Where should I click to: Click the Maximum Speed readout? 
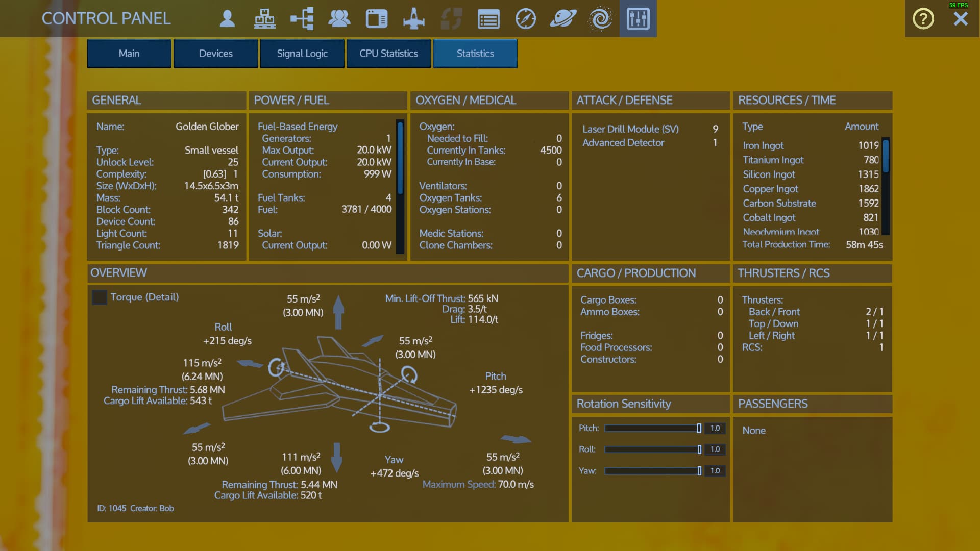click(478, 485)
